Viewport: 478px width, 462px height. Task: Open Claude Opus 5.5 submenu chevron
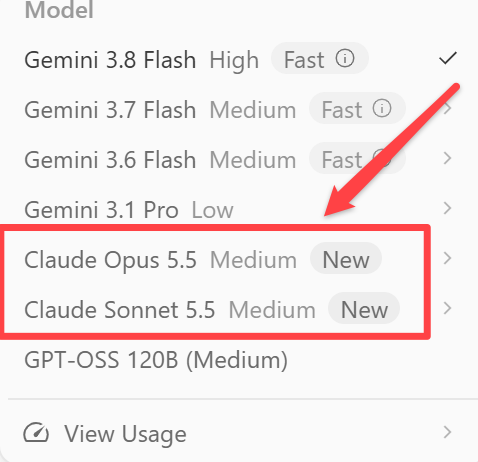(x=448, y=258)
